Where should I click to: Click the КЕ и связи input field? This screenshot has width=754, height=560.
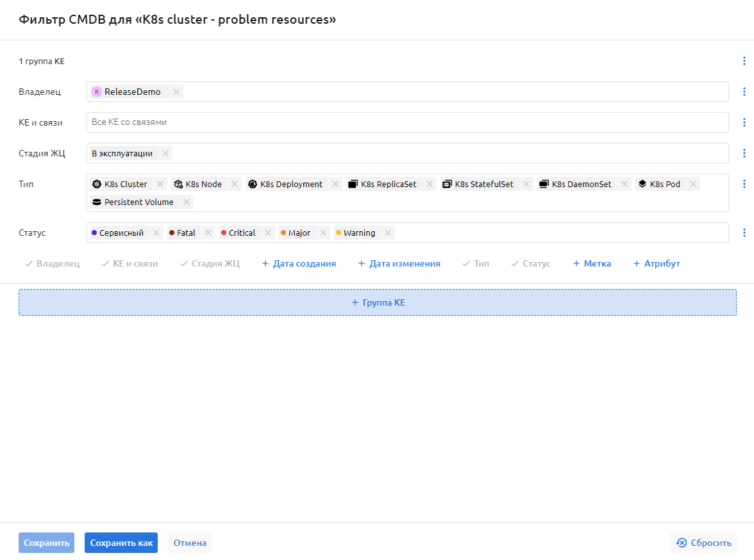click(407, 122)
